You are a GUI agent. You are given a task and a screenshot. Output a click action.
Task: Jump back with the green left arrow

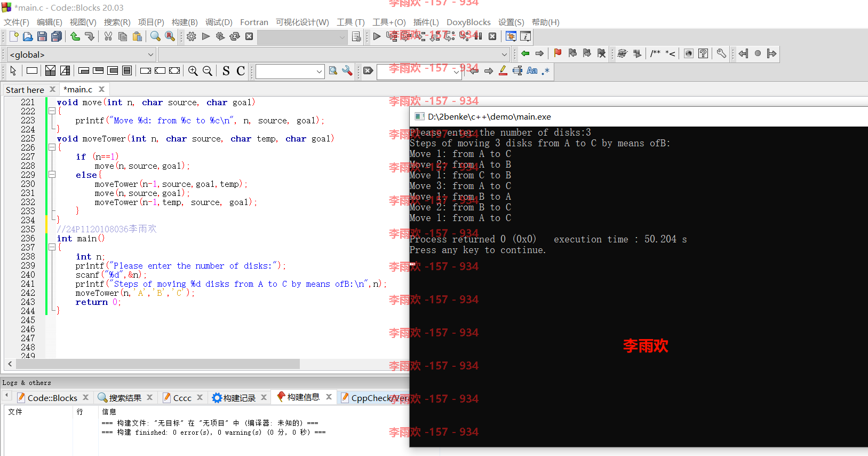(x=525, y=53)
